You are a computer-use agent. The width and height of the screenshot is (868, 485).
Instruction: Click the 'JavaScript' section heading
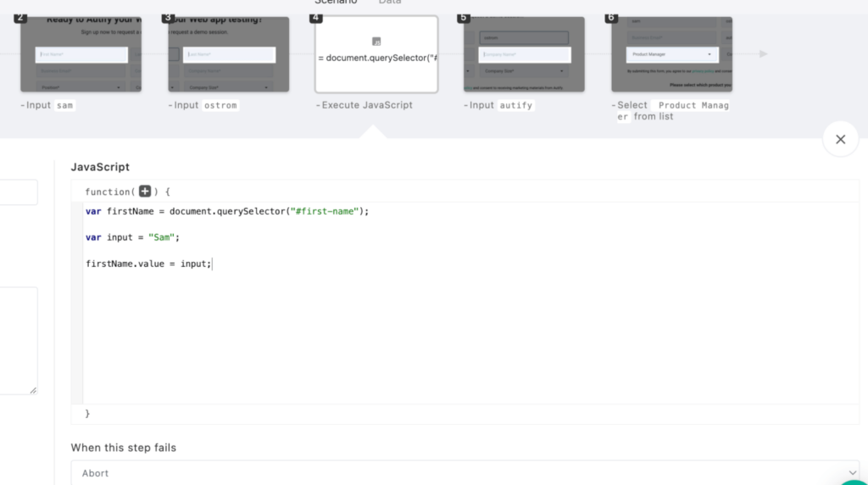100,167
